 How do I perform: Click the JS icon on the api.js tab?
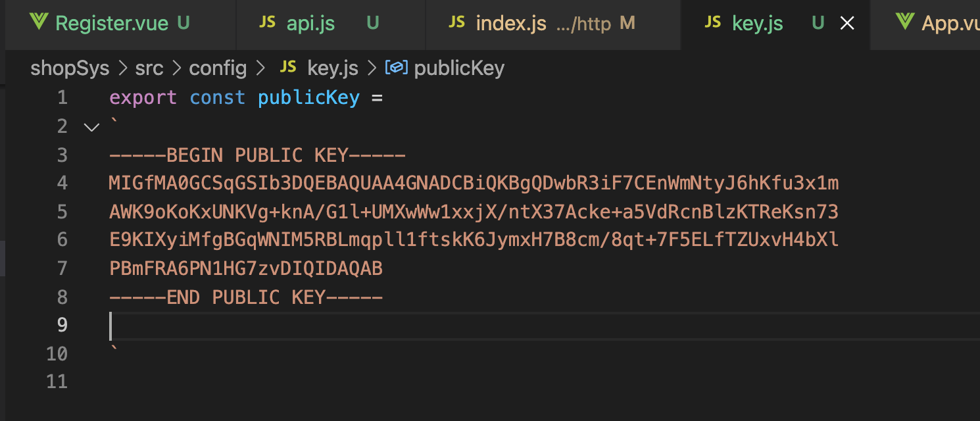tap(267, 22)
